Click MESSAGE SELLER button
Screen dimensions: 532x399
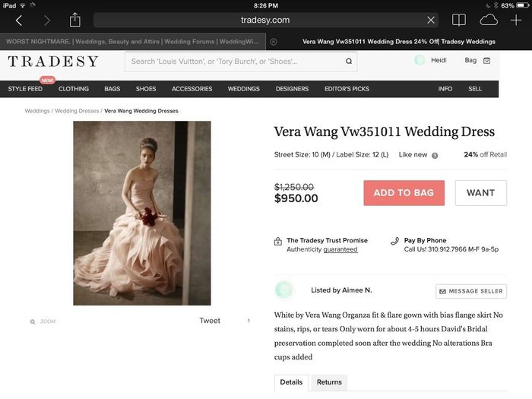click(471, 291)
